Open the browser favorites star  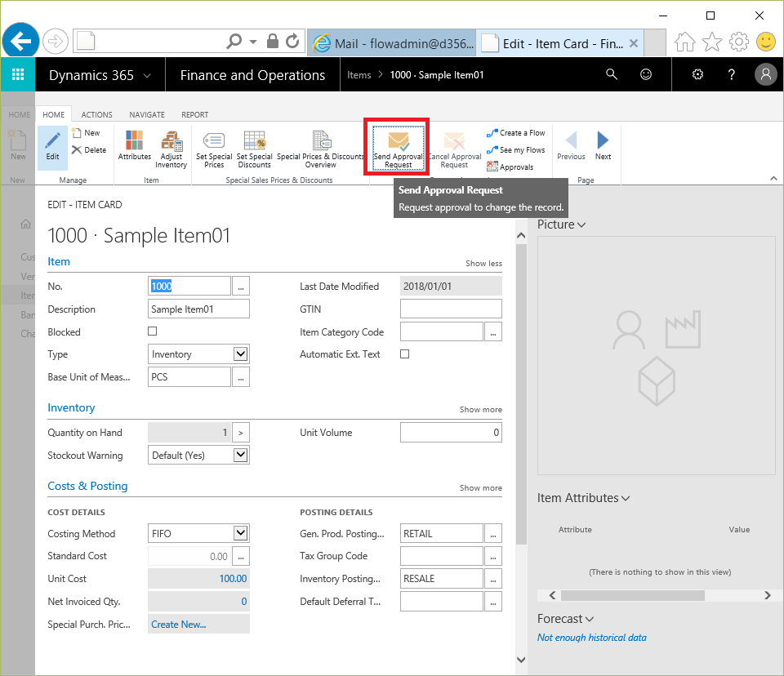coord(712,42)
